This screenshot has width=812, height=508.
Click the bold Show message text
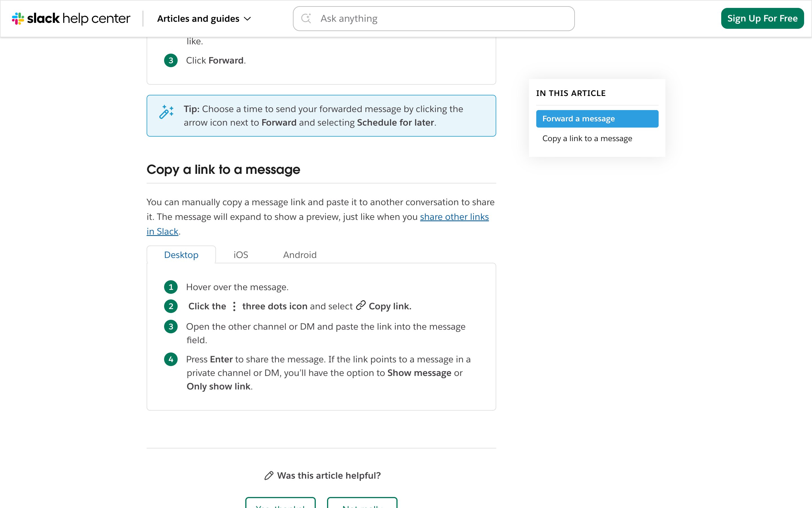click(419, 373)
